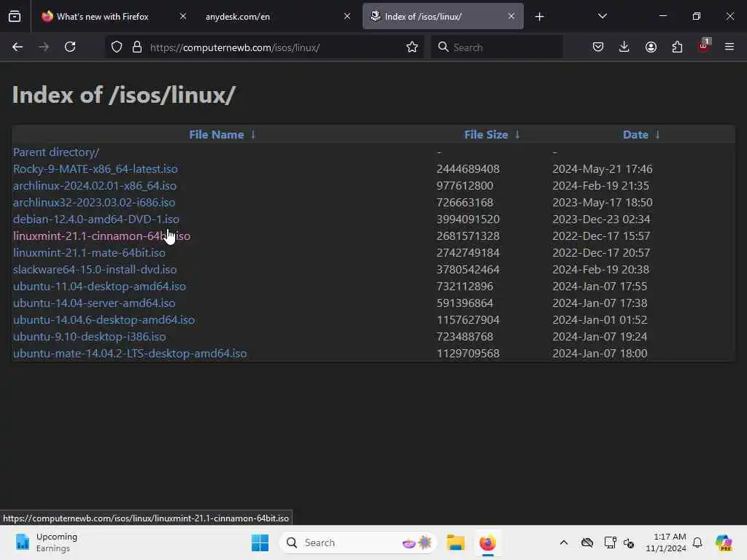Click the Windows taskbar search box
Viewport: 747px width, 560px height.
click(358, 542)
